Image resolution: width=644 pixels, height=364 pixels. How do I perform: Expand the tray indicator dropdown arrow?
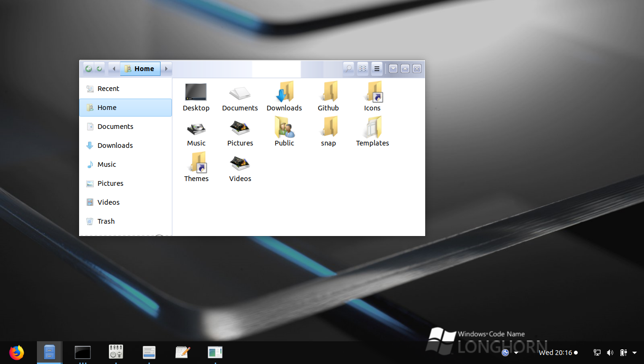[x=516, y=353]
